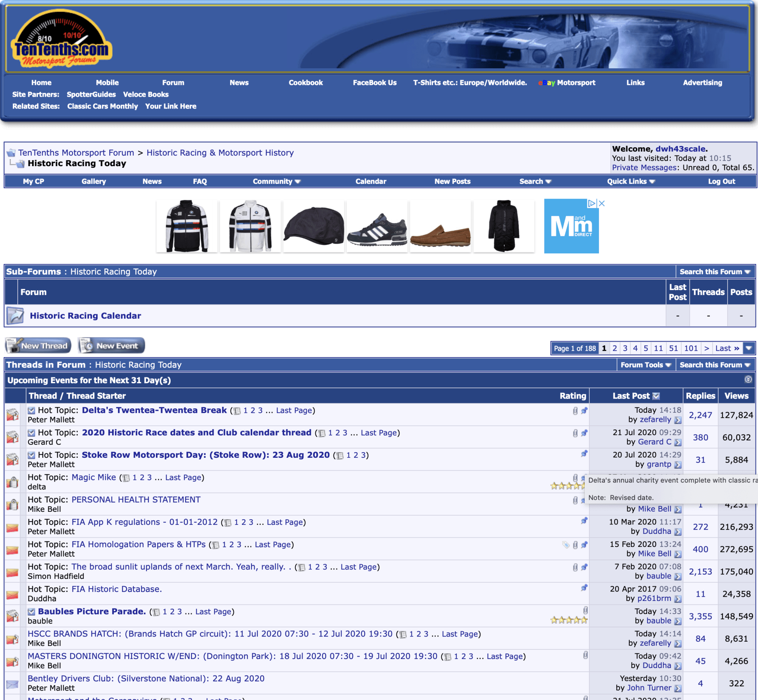This screenshot has height=700, width=758.
Task: Toggle subscription checkbox for Delta's Twentea-Twentea Break
Action: [x=32, y=410]
